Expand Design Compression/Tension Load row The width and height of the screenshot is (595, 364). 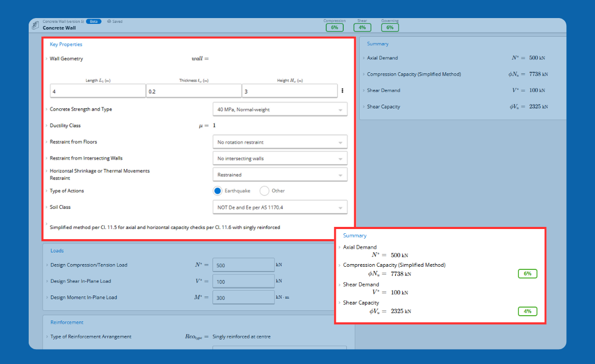pyautogui.click(x=47, y=265)
